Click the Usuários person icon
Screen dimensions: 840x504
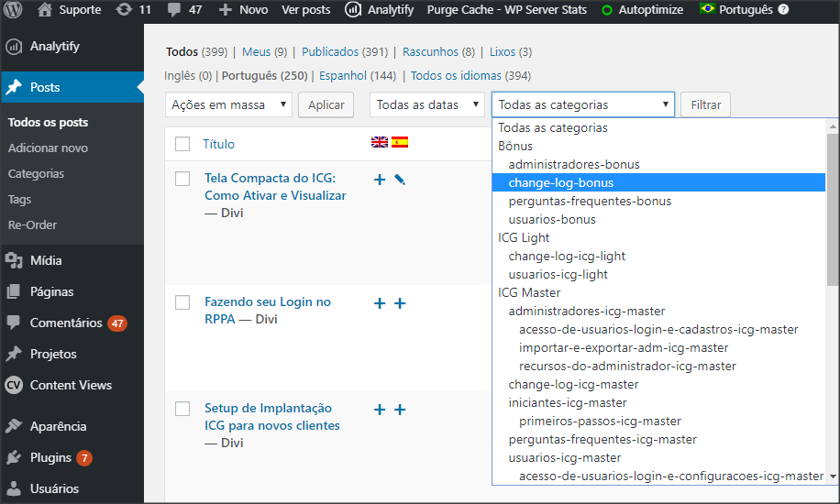tap(14, 488)
